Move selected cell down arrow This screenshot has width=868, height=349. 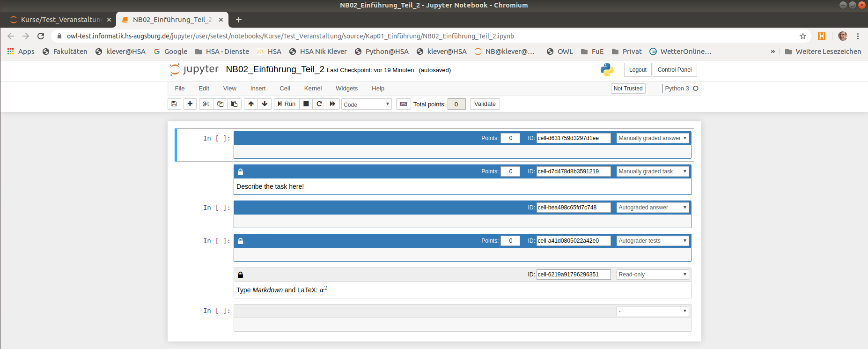[x=265, y=104]
